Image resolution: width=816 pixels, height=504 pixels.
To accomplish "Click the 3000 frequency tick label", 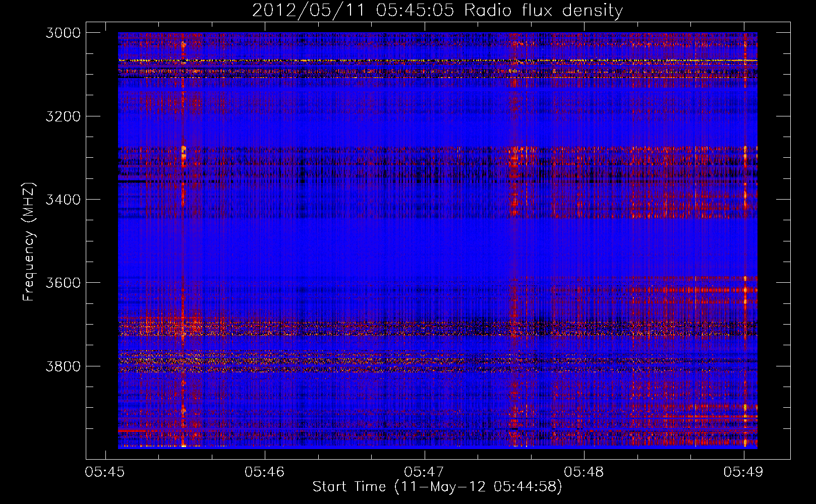I will coord(63,33).
